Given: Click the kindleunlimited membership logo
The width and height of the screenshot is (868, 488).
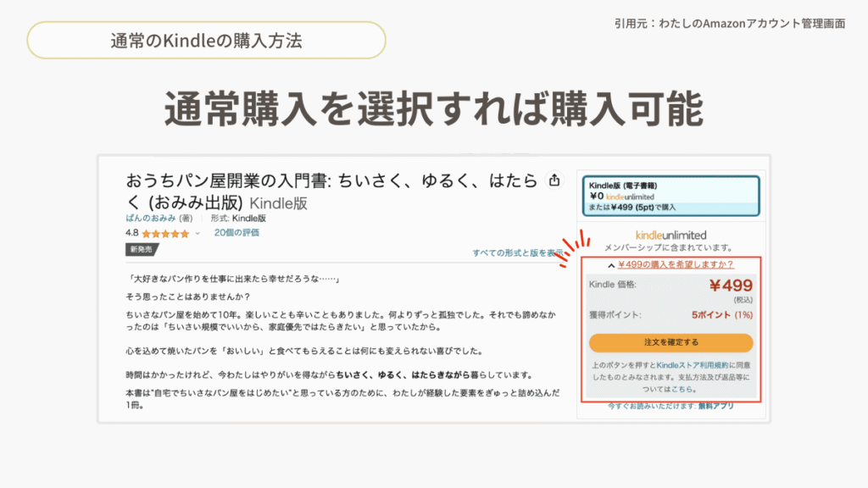Looking at the screenshot, I should tap(671, 236).
